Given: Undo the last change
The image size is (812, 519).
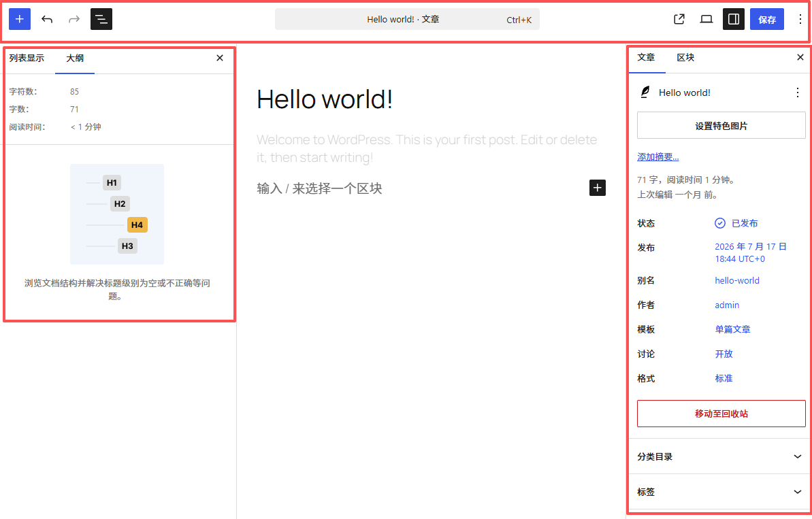Looking at the screenshot, I should pos(47,19).
